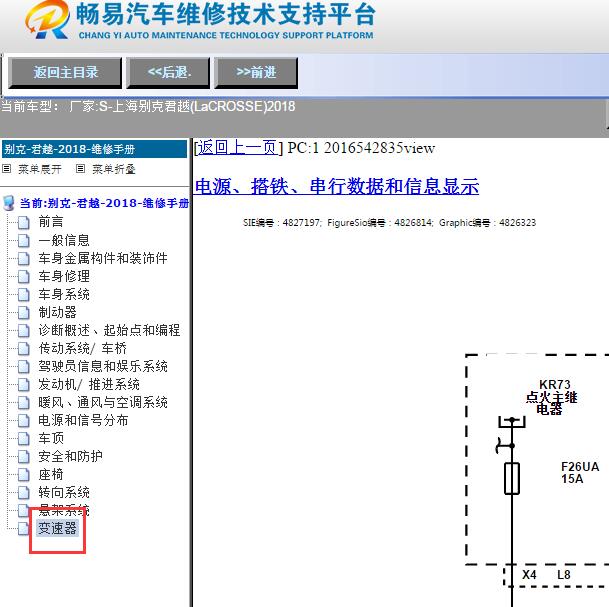
Task: Click the computer icon beside 当前:别克-君越
Action: pos(9,203)
